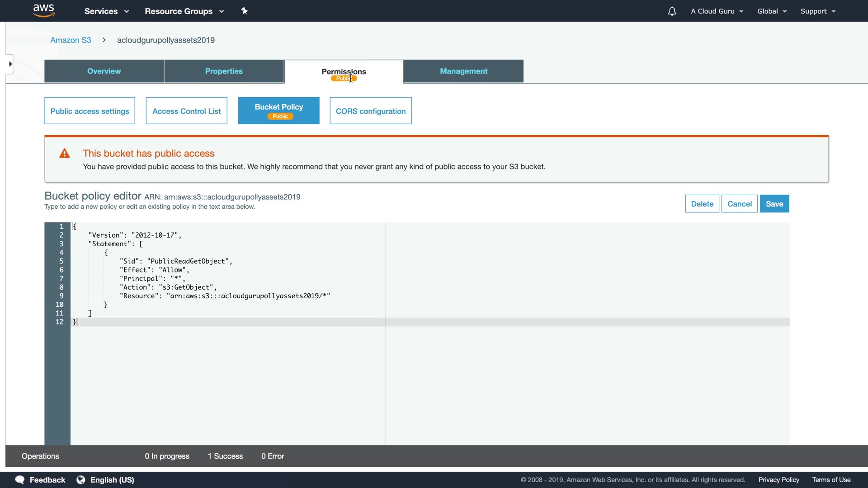Click the AWS logo home icon

[43, 10]
